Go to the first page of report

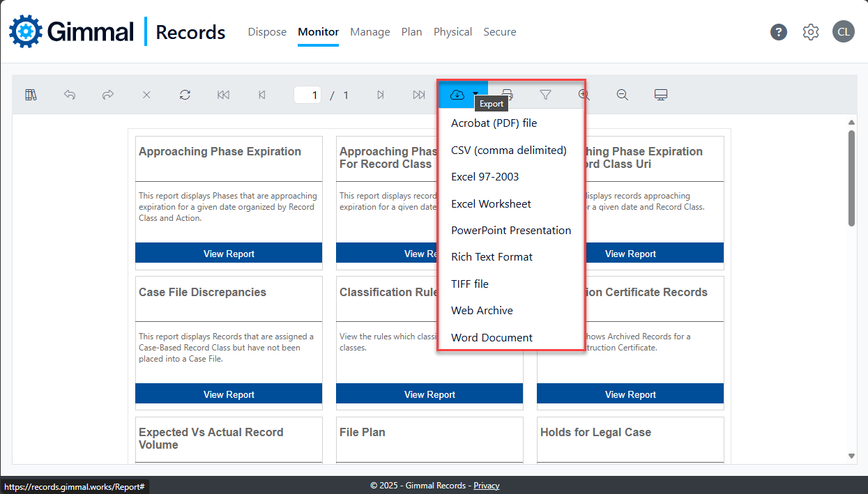tap(223, 95)
